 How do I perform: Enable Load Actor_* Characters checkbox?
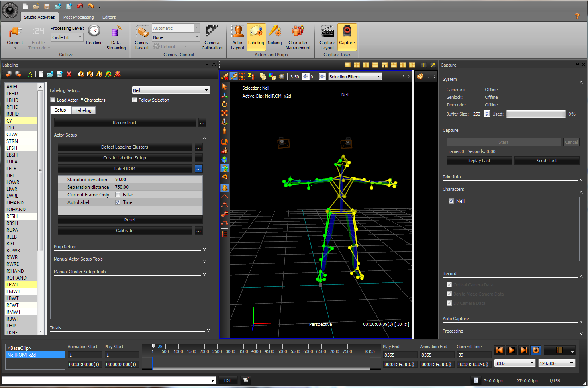53,100
